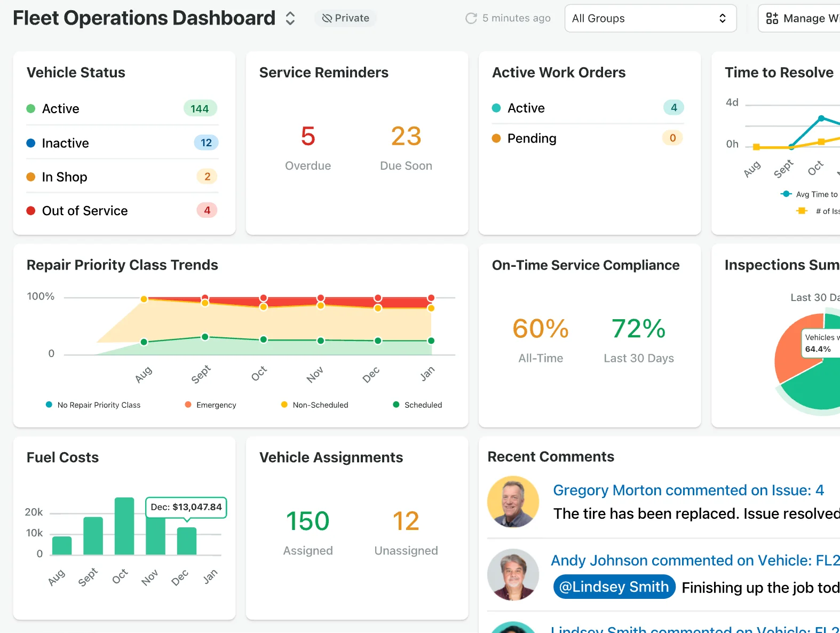Click the Sept Emergency red data point
The width and height of the screenshot is (840, 633).
coord(205,298)
